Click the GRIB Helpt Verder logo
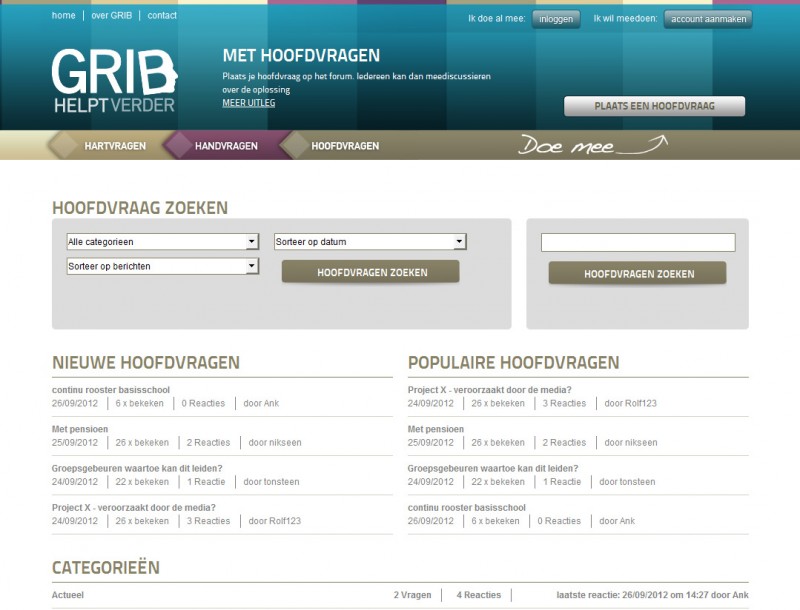This screenshot has width=800, height=610. [x=114, y=80]
